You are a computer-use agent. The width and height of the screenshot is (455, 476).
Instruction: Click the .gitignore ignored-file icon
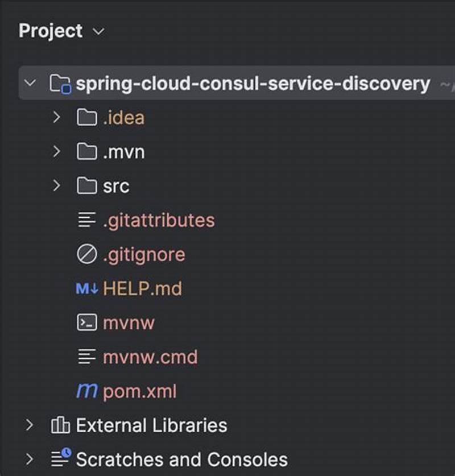[x=86, y=254]
